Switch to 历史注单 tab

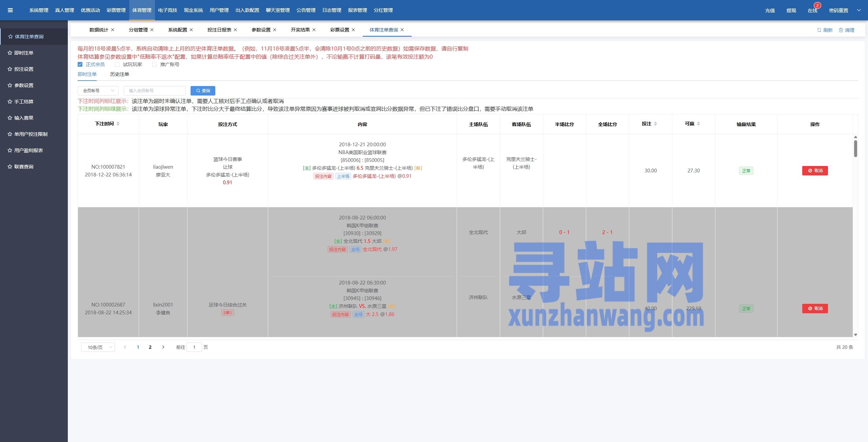[x=119, y=74]
